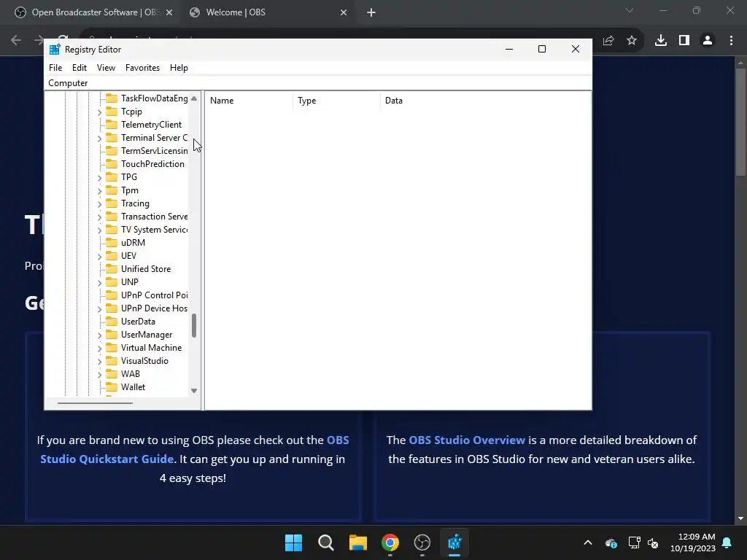Image resolution: width=747 pixels, height=560 pixels.
Task: Click tree pane scroll up arrow
Action: 194,98
